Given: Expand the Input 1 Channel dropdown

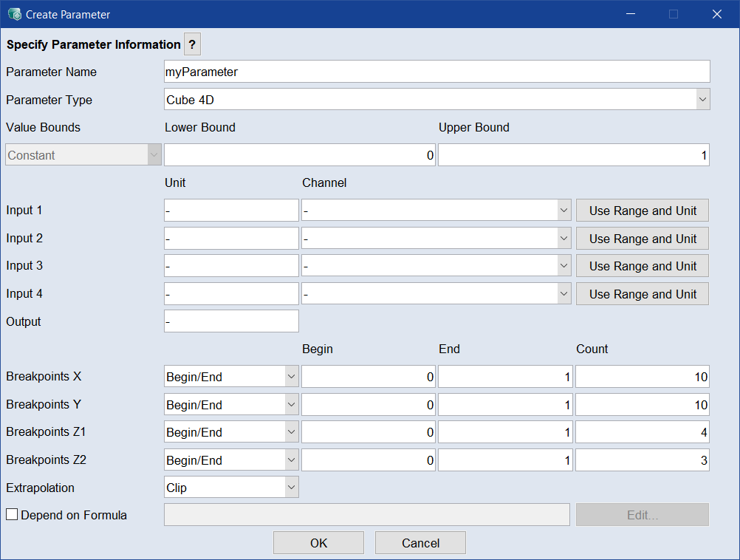Looking at the screenshot, I should pos(436,211).
